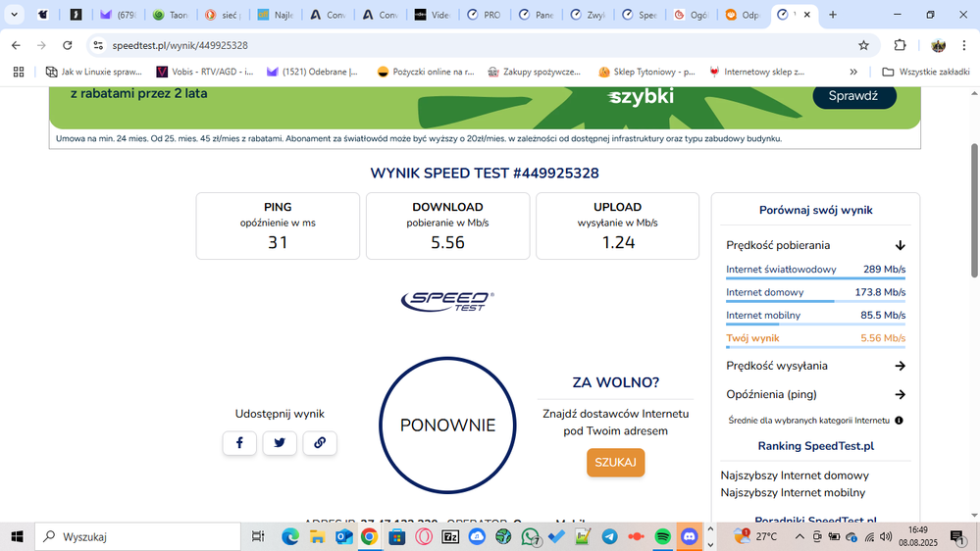Copy result link with chain icon
This screenshot has height=551, width=980.
click(320, 443)
